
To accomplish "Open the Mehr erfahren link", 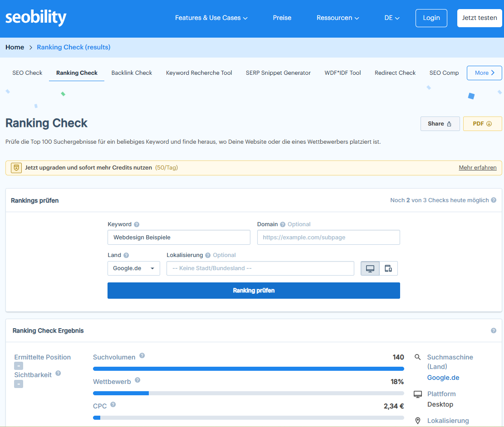I will 477,167.
